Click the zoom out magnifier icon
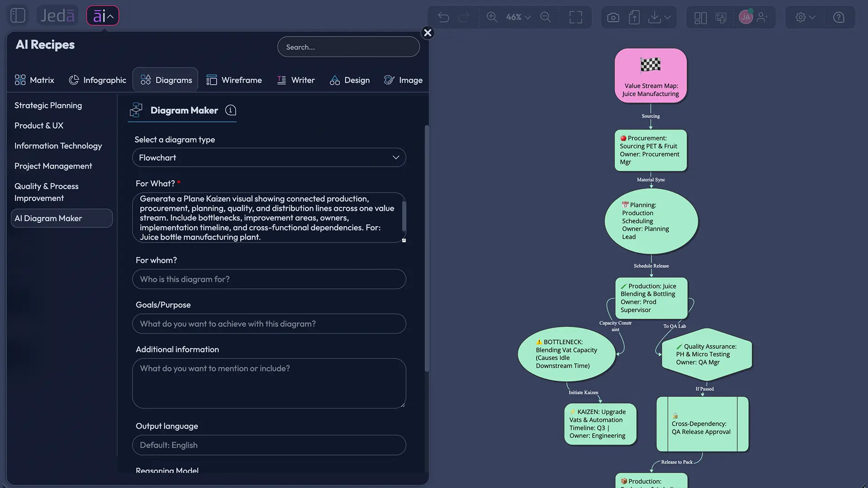868x488 pixels. pos(546,17)
